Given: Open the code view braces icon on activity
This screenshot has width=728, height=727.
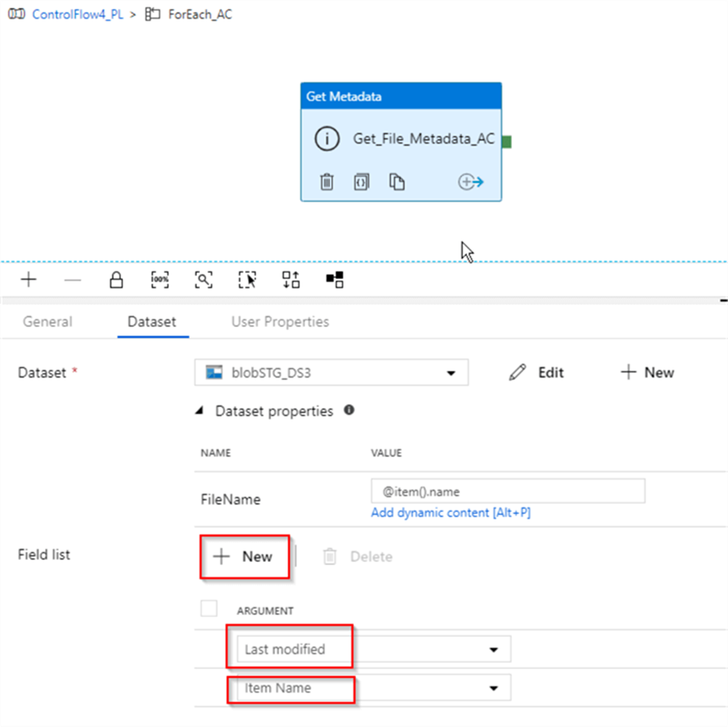Looking at the screenshot, I should (361, 181).
